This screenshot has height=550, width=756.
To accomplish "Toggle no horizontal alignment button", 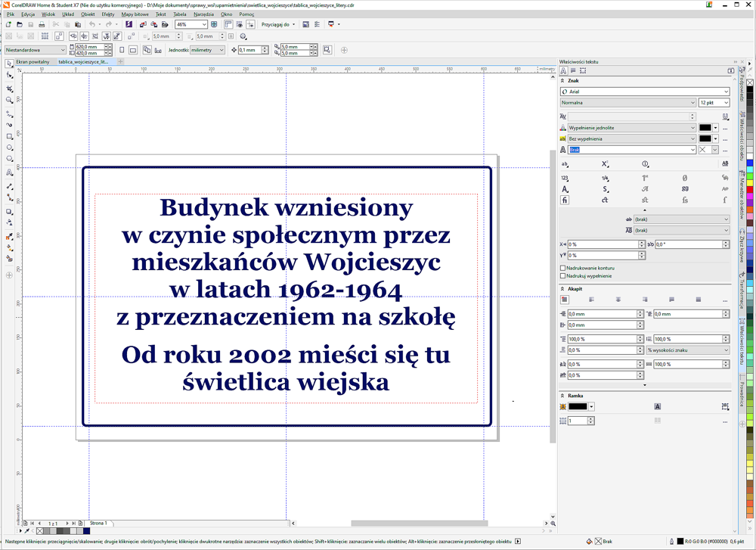I will tap(565, 300).
